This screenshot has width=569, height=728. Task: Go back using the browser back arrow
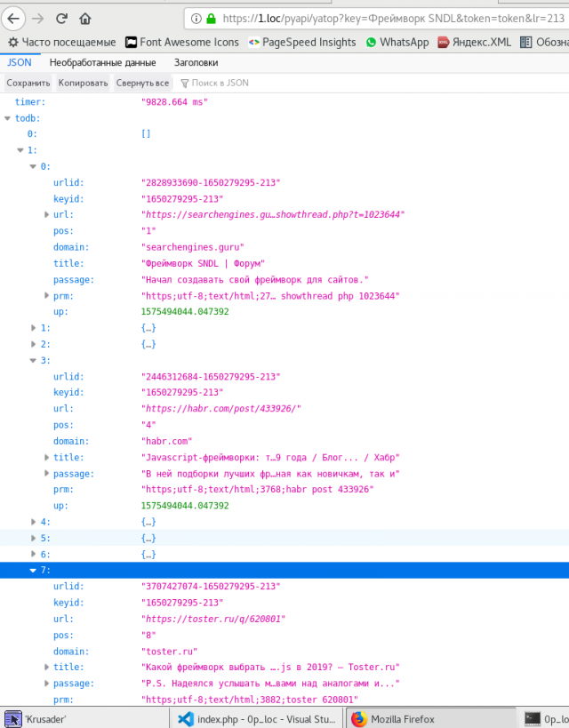pos(13,19)
